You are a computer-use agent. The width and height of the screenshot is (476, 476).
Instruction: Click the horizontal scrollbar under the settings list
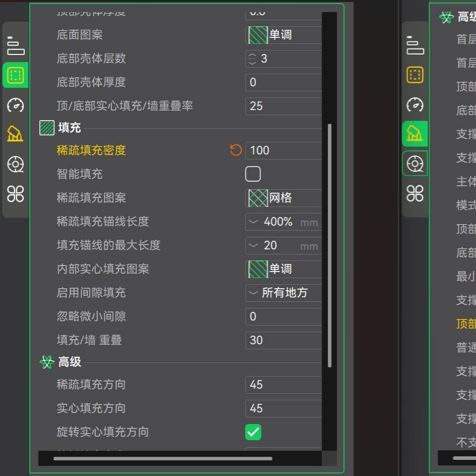point(163,458)
